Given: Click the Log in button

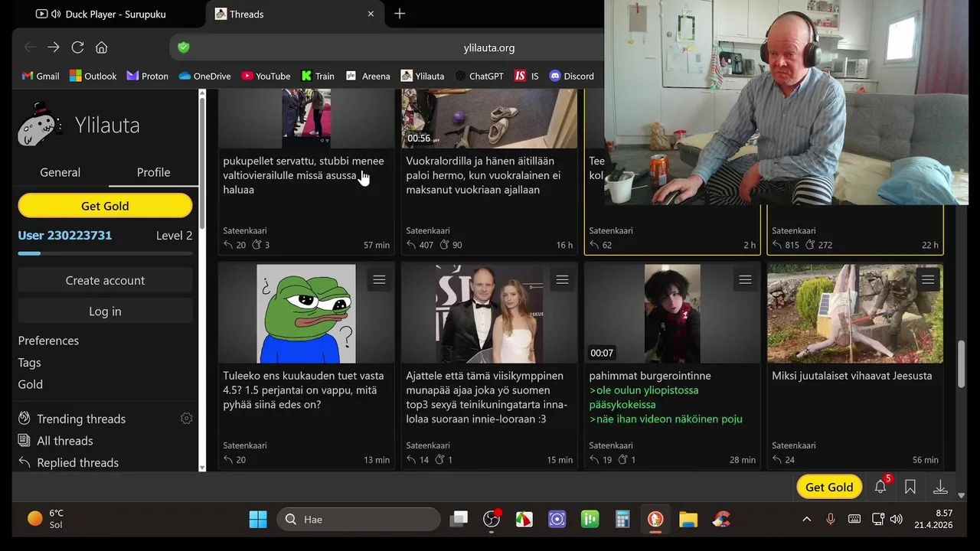Looking at the screenshot, I should (105, 311).
